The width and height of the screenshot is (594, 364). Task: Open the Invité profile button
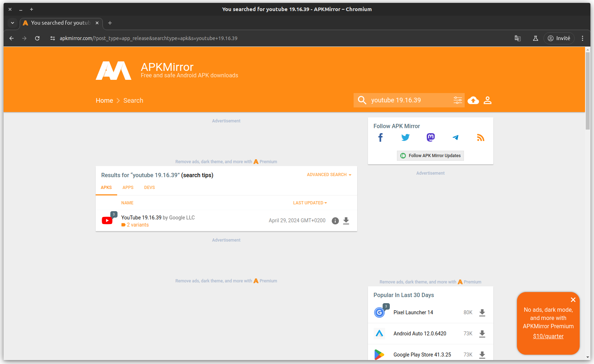click(x=559, y=38)
